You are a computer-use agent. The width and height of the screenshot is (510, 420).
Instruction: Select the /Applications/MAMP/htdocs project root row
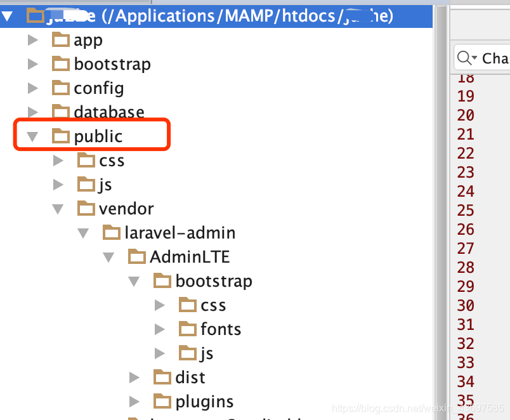[216, 16]
